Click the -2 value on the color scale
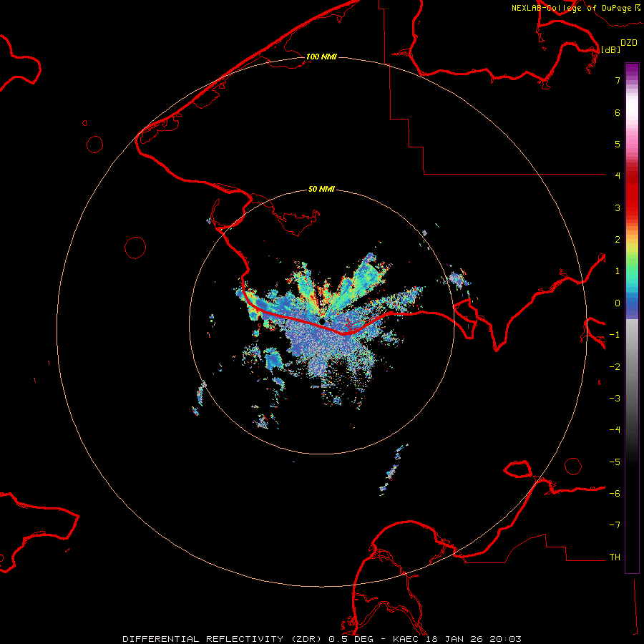The image size is (644, 644). (x=615, y=367)
